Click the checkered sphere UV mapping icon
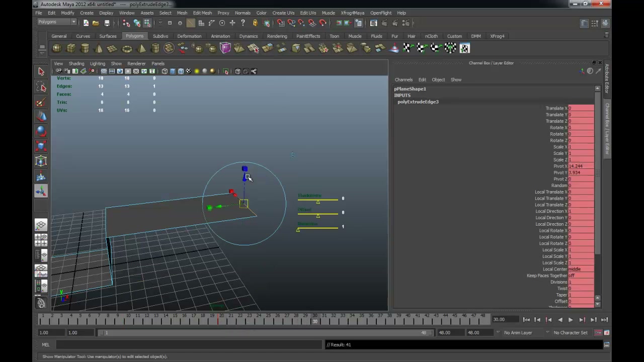 point(450,48)
